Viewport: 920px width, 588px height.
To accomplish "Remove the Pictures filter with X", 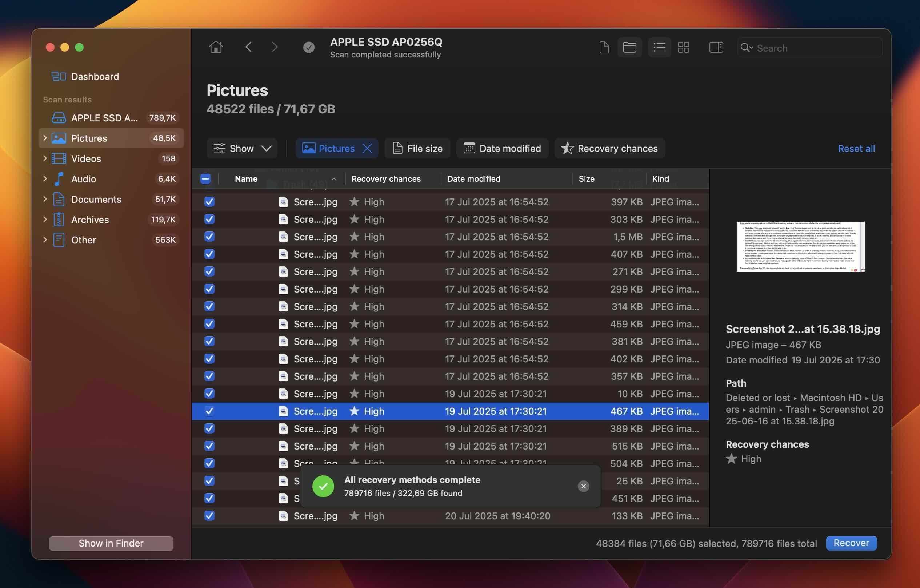I will click(367, 148).
